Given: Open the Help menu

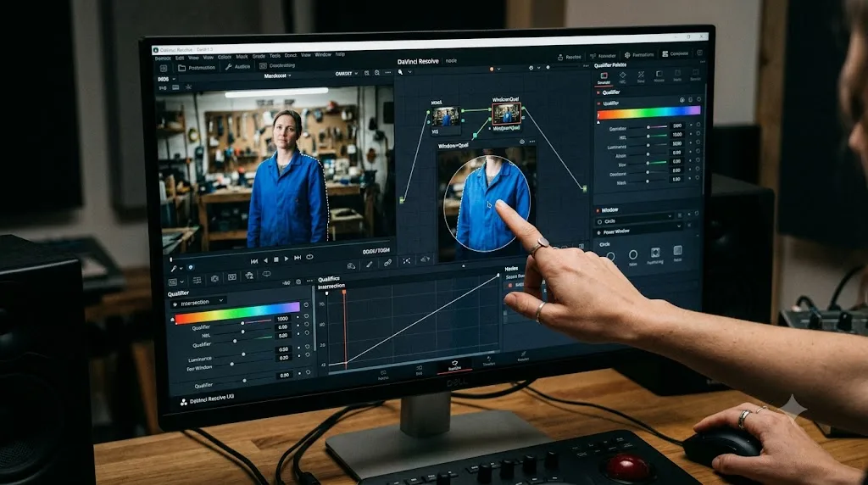Looking at the screenshot, I should 340,54.
